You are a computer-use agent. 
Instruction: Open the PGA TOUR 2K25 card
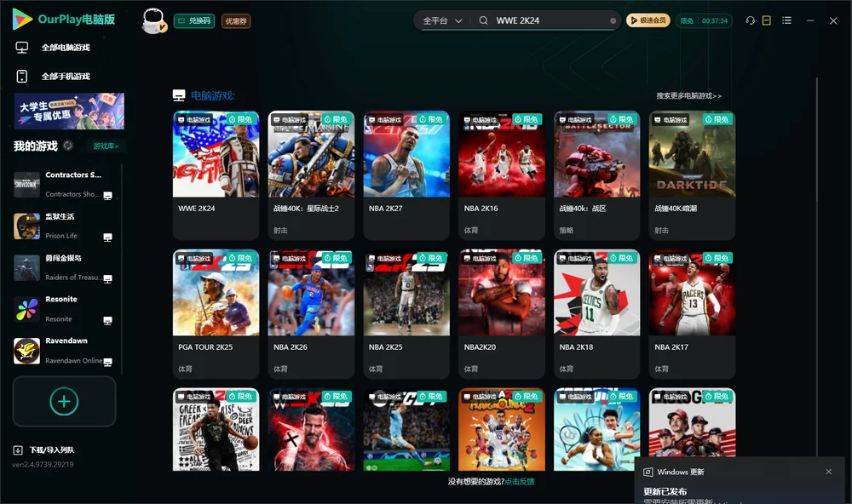pos(216,314)
